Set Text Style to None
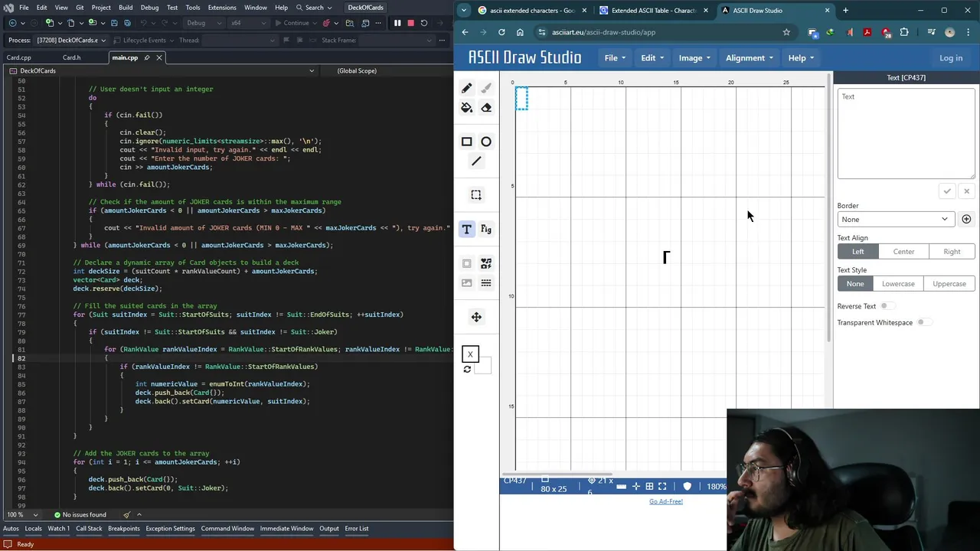Viewport: 980px width, 551px height. (x=855, y=284)
